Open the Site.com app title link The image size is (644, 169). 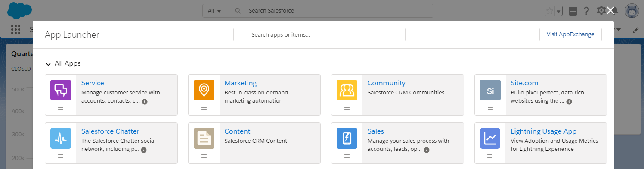tap(524, 83)
